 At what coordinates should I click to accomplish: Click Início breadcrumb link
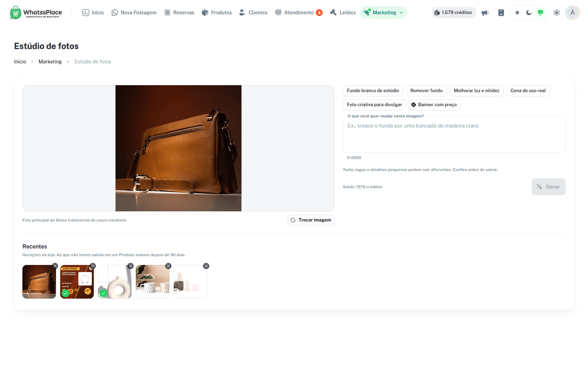(x=20, y=62)
